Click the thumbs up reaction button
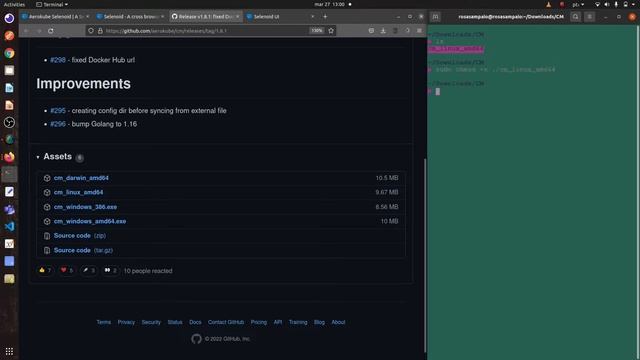 click(45, 270)
